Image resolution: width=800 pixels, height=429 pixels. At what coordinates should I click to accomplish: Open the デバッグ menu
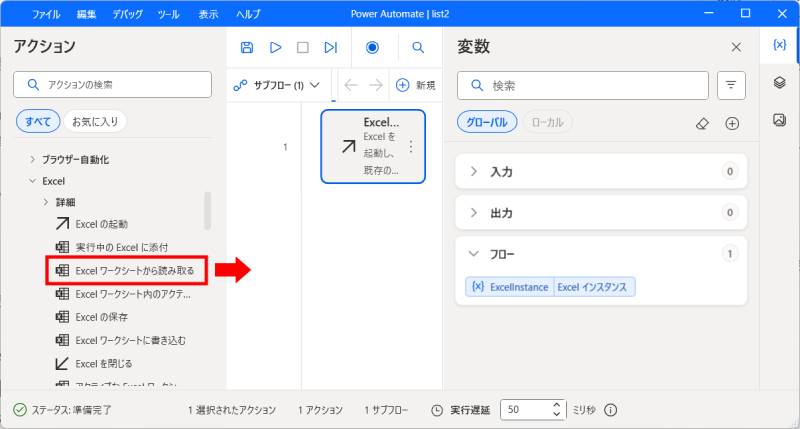coord(128,14)
